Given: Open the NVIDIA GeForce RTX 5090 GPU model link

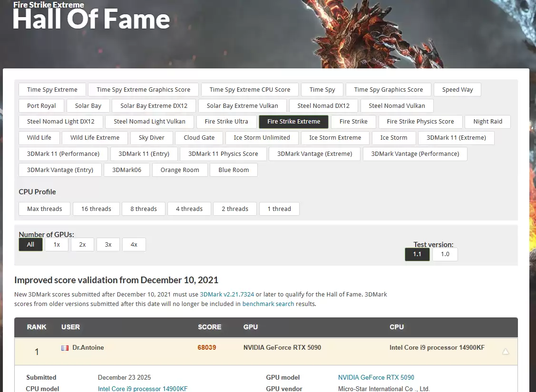Looking at the screenshot, I should point(376,377).
